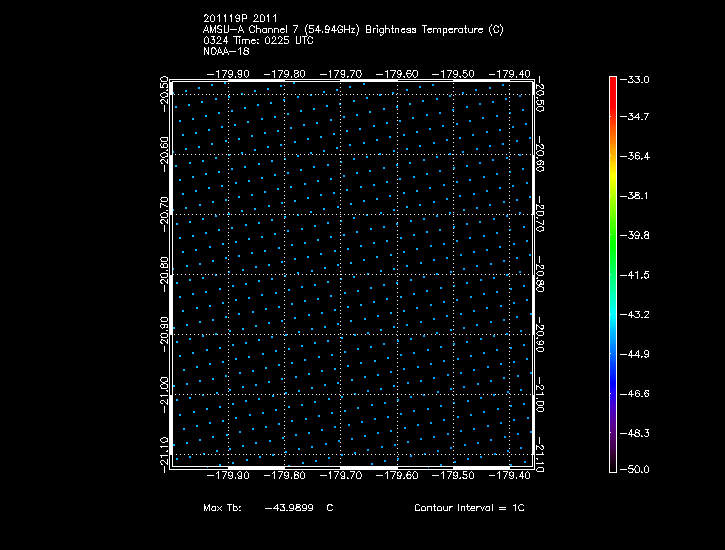Click the Contour Interval = 1C text

click(x=468, y=508)
